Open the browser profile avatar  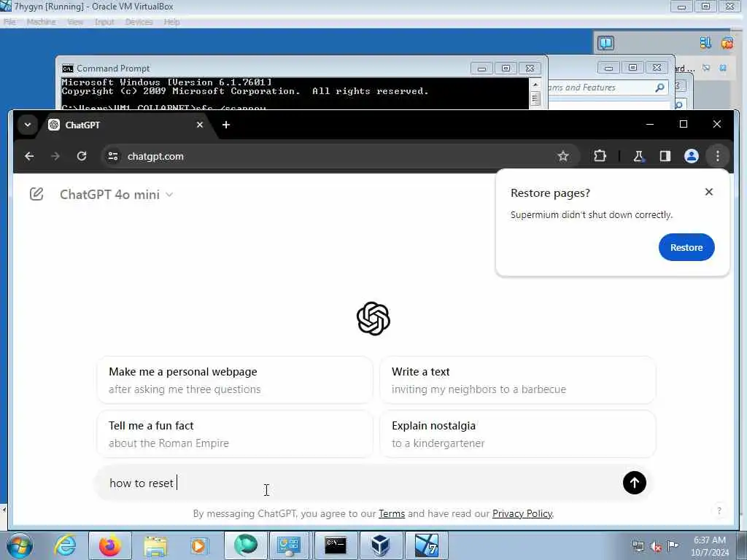[692, 156]
